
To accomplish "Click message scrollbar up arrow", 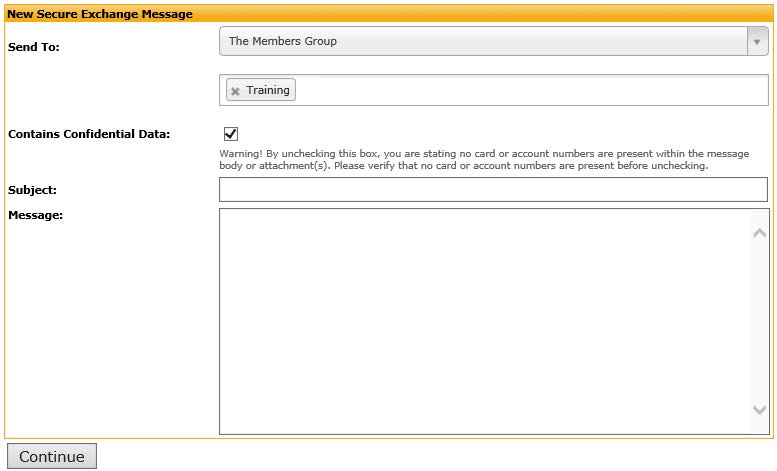I will click(759, 233).
